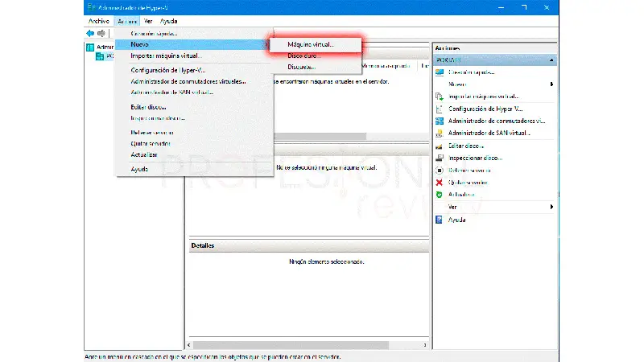The width and height of the screenshot is (644, 362).
Task: Click Detener servicio icon in Acciones panel
Action: (x=440, y=170)
